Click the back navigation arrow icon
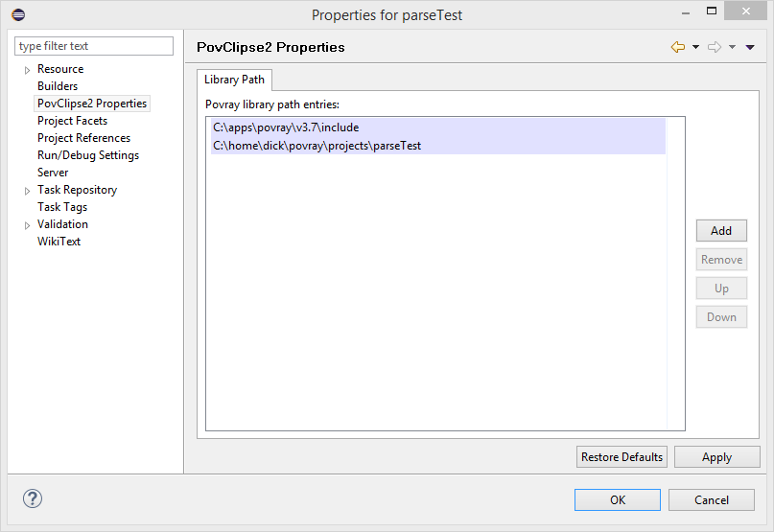 coord(678,47)
